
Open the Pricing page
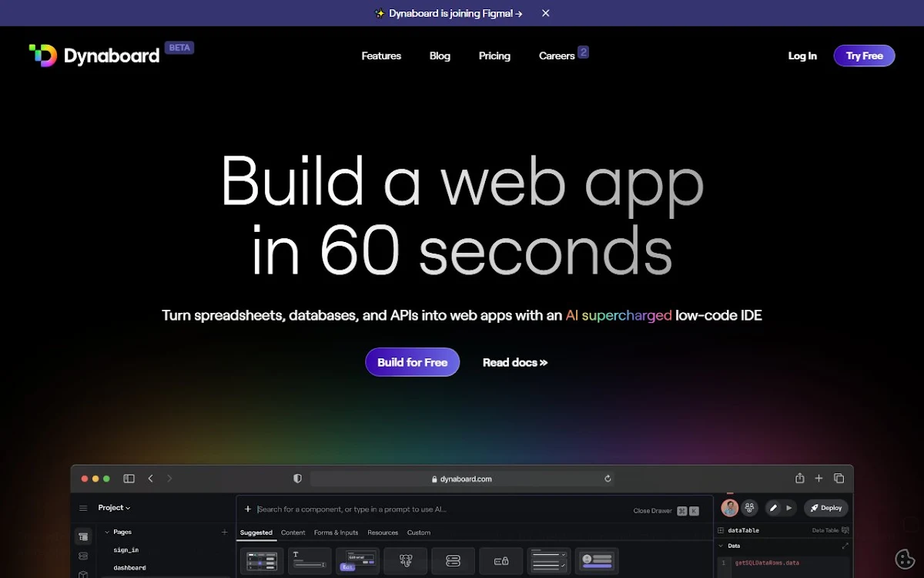click(494, 56)
